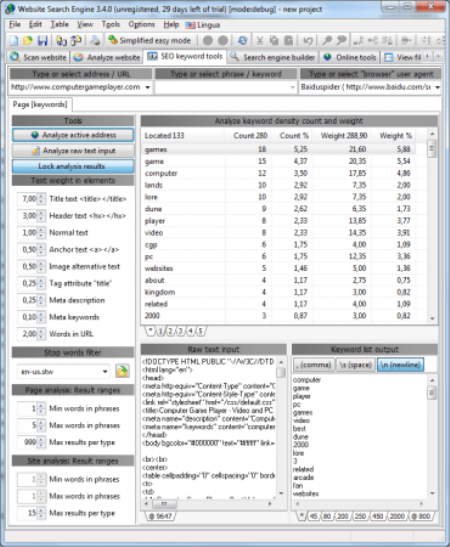Click the blue Refresh arrows icon

pyautogui.click(x=243, y=41)
